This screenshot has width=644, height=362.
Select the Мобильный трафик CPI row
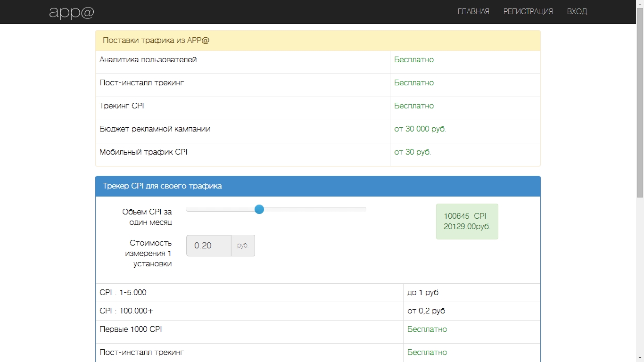click(x=143, y=152)
